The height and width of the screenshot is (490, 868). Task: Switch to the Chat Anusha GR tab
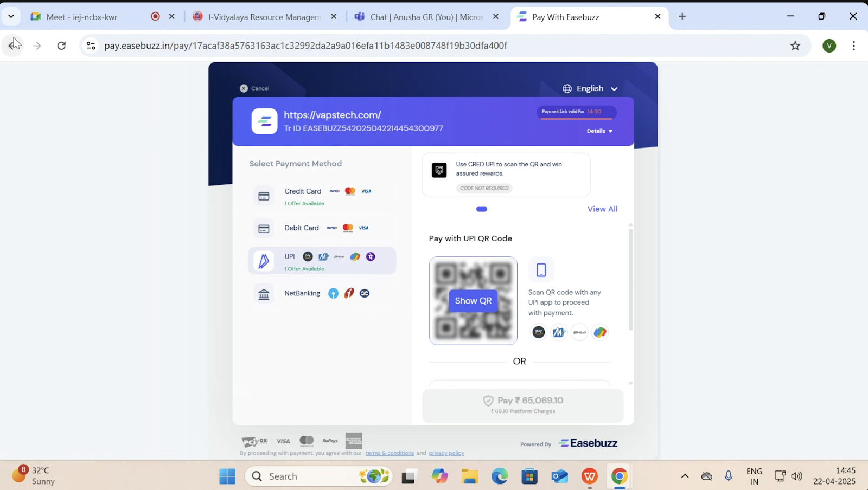click(426, 17)
